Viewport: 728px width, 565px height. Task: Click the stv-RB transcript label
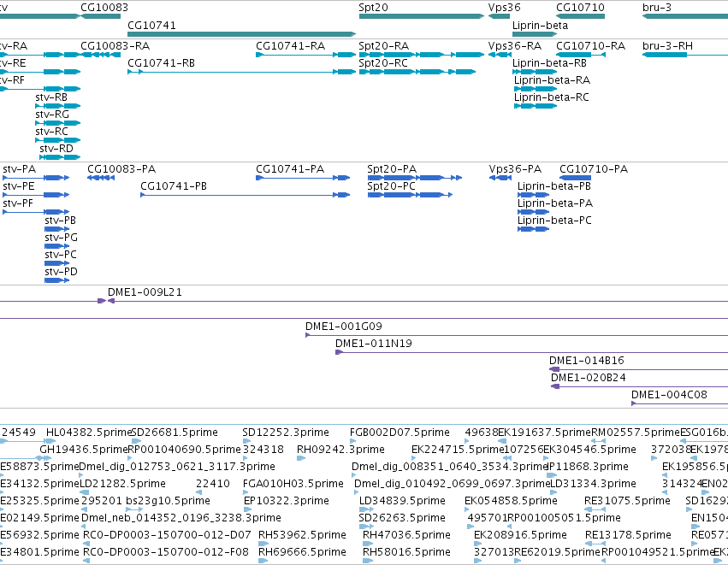(x=51, y=97)
